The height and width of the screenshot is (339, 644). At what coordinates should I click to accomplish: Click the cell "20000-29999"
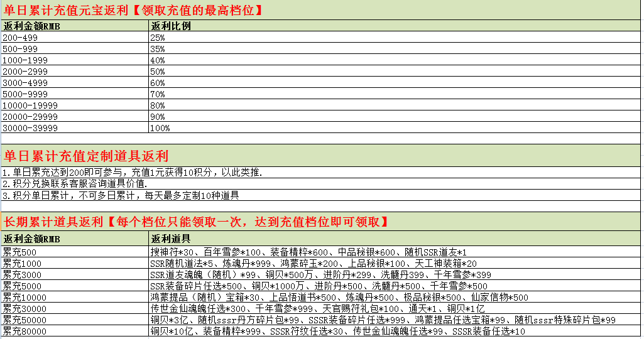point(75,117)
